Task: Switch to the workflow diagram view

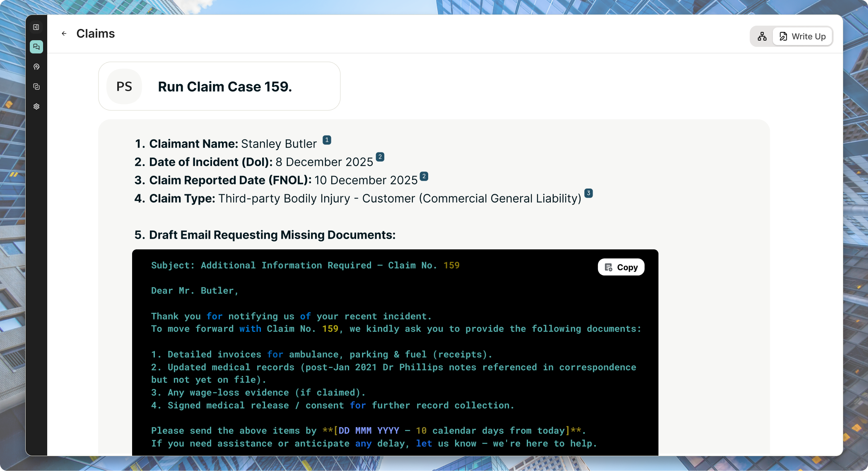Action: 762,36
